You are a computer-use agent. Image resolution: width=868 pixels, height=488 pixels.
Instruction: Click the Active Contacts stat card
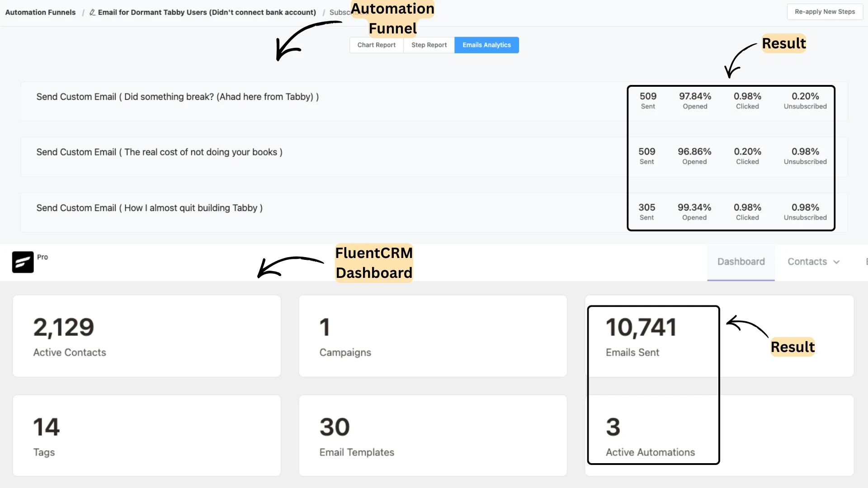click(146, 336)
